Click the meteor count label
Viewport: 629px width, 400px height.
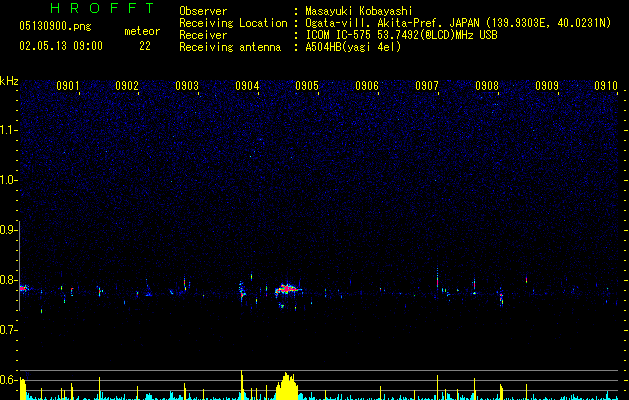142,31
